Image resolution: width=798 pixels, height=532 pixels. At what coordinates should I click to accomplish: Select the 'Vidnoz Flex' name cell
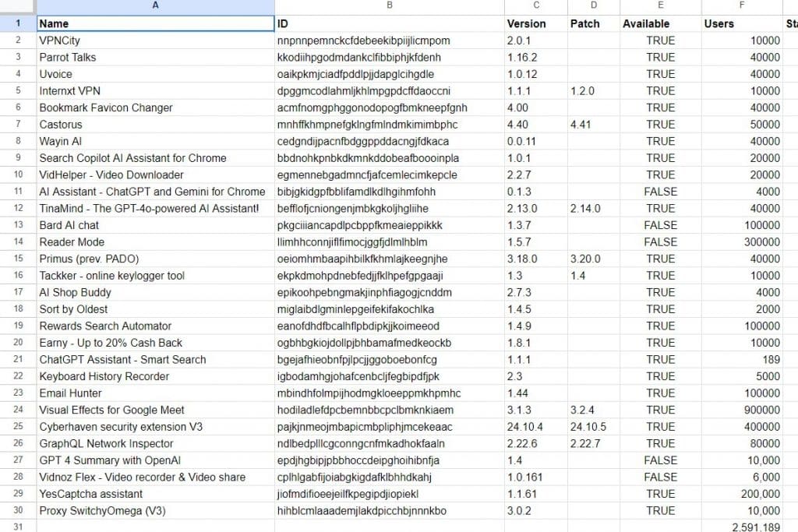[x=155, y=477]
